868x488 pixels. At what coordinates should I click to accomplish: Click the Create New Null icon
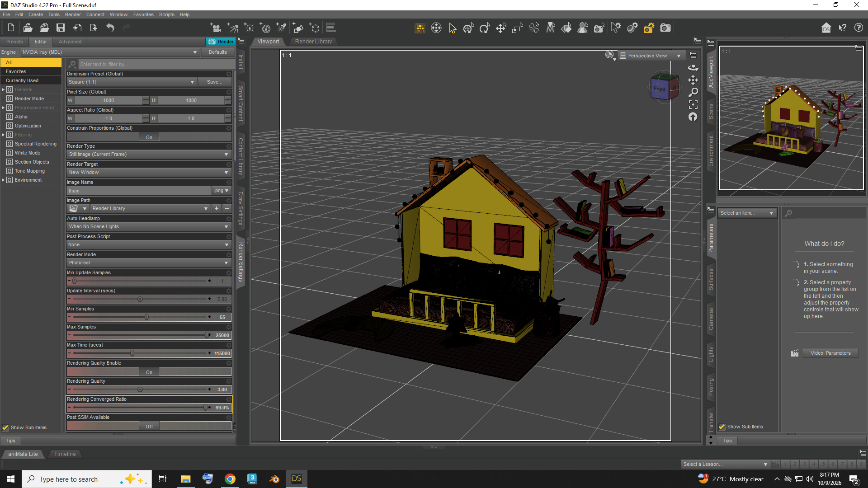tap(315, 28)
